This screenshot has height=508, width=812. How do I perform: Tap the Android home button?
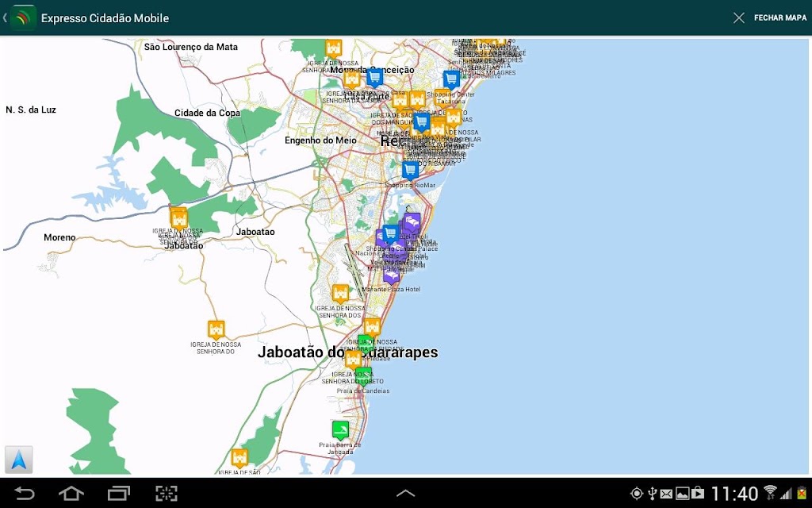(x=71, y=493)
